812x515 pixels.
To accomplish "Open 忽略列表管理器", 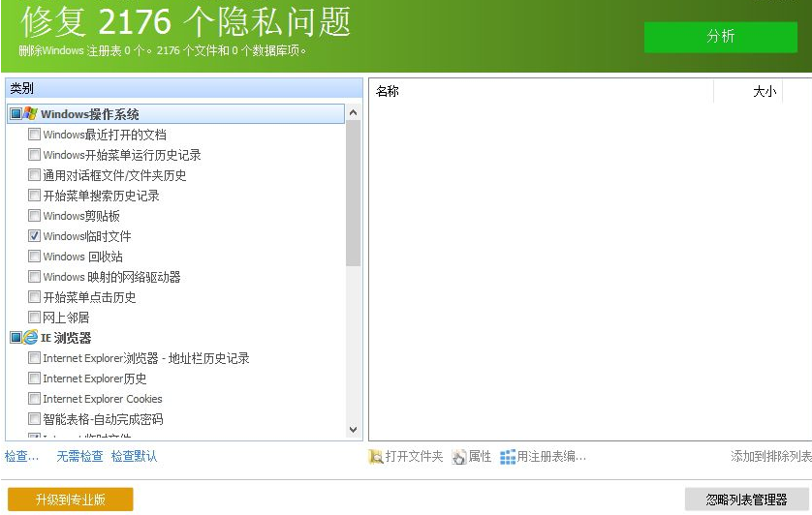I will tap(746, 500).
